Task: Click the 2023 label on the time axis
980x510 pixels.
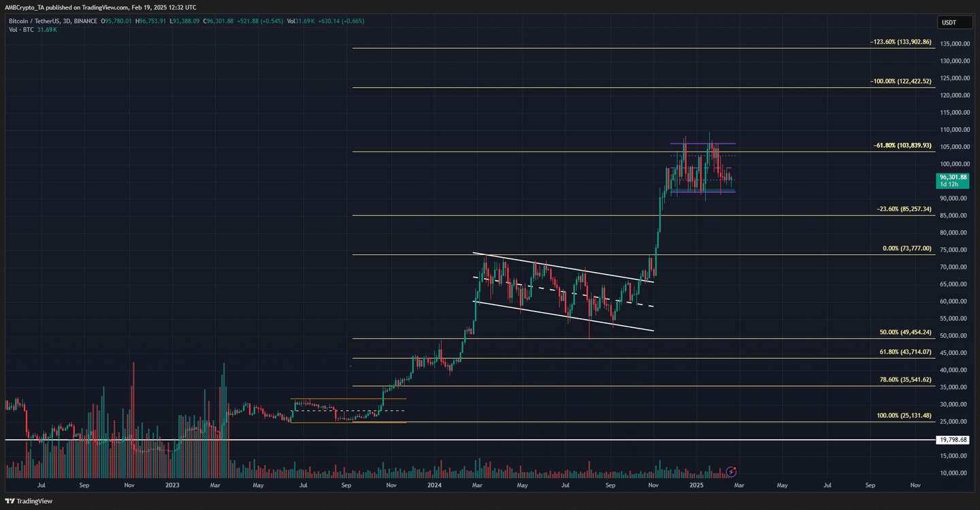Action: click(172, 486)
